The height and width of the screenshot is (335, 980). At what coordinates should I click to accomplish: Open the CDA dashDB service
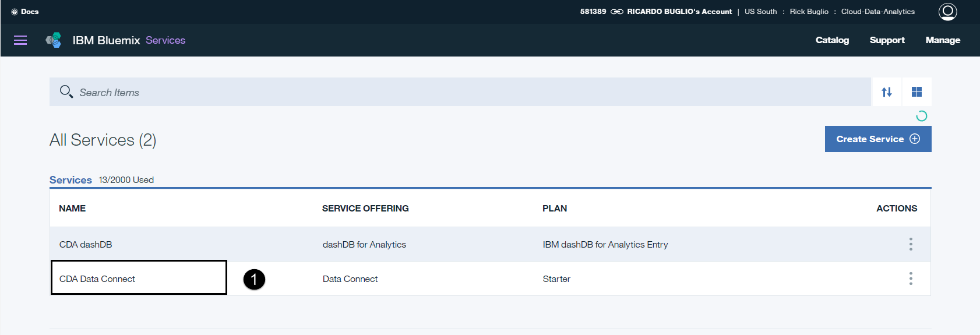click(x=86, y=245)
